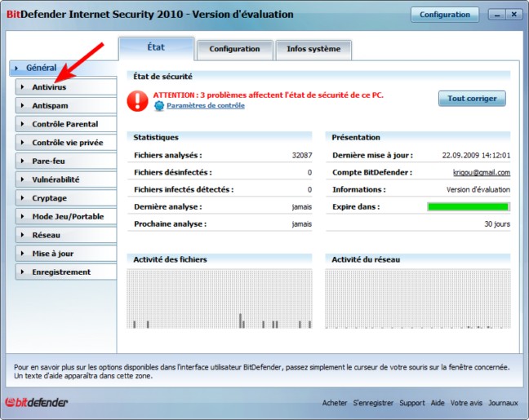Open the Vulnérabilité section
Screen dimensions: 529x420
coord(66,179)
